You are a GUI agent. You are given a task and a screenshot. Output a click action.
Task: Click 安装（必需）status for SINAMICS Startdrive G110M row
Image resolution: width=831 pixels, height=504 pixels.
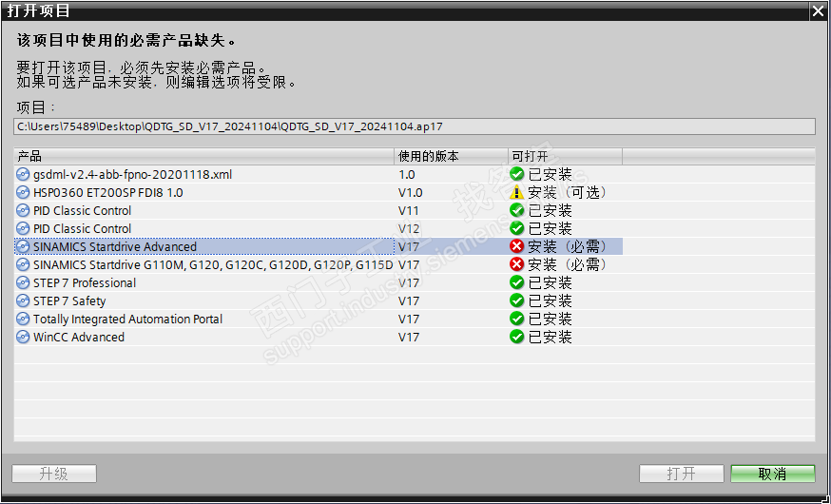pyautogui.click(x=567, y=264)
